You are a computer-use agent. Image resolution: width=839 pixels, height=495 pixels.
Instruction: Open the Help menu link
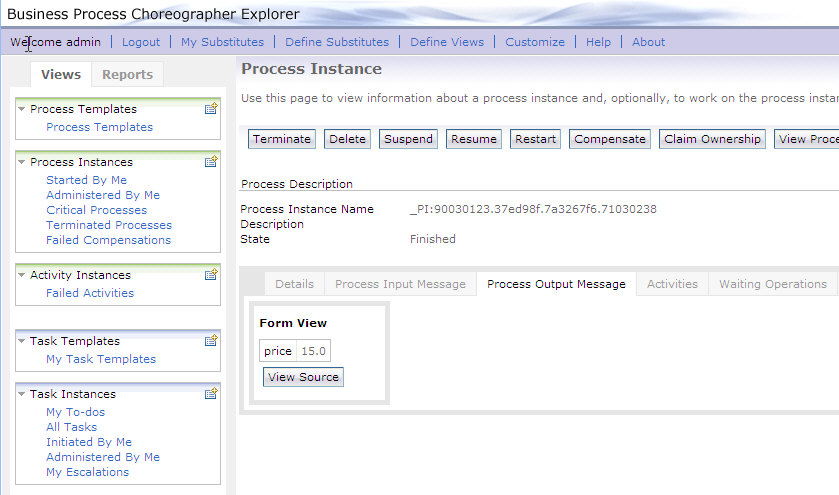tap(598, 42)
